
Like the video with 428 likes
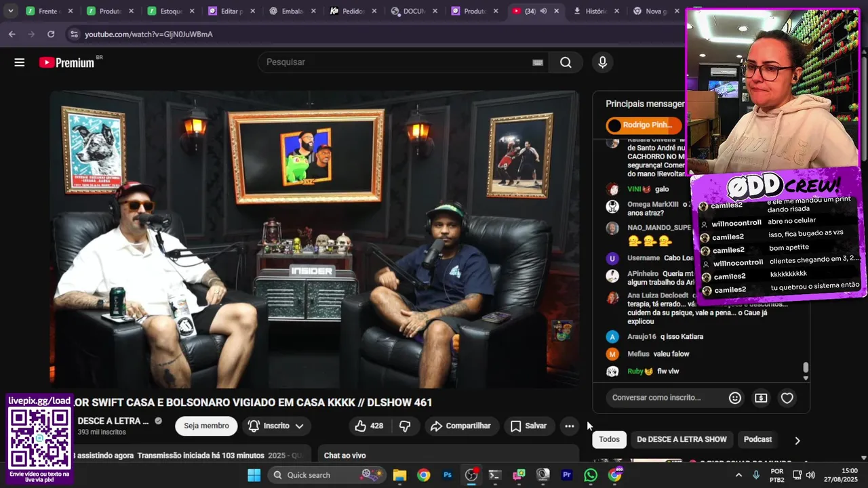click(369, 426)
